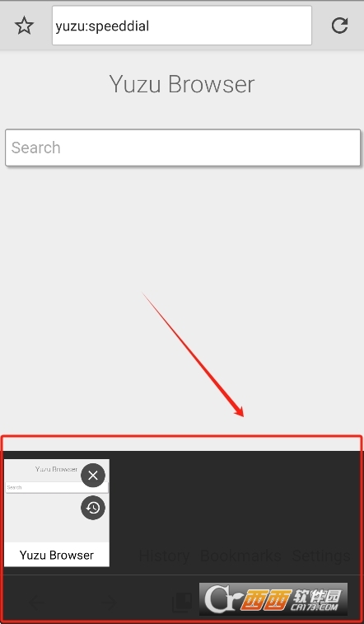Open the dimmed History link

pos(164,556)
